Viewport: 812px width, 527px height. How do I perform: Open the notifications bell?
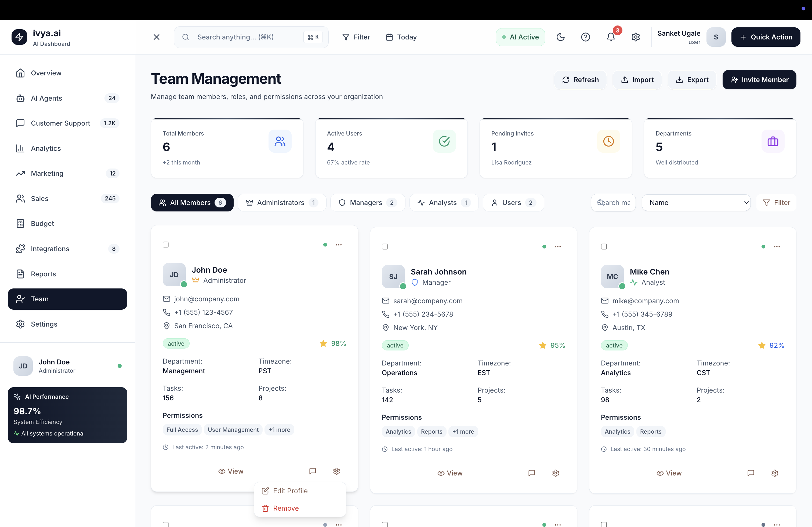point(611,37)
